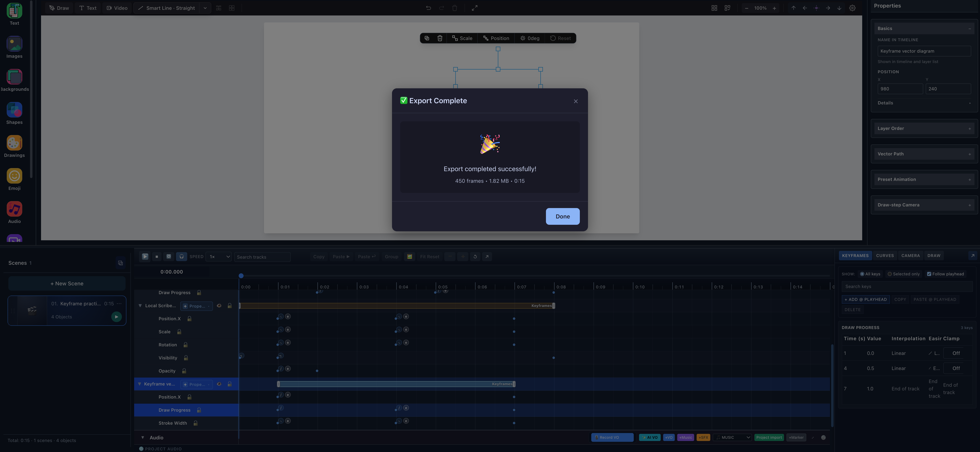This screenshot has width=980, height=452.
Task: Switch to the CURVES tab
Action: (x=885, y=256)
